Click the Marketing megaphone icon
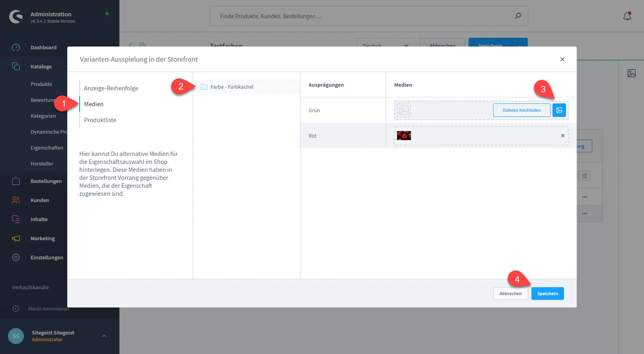644x354 pixels. click(16, 238)
